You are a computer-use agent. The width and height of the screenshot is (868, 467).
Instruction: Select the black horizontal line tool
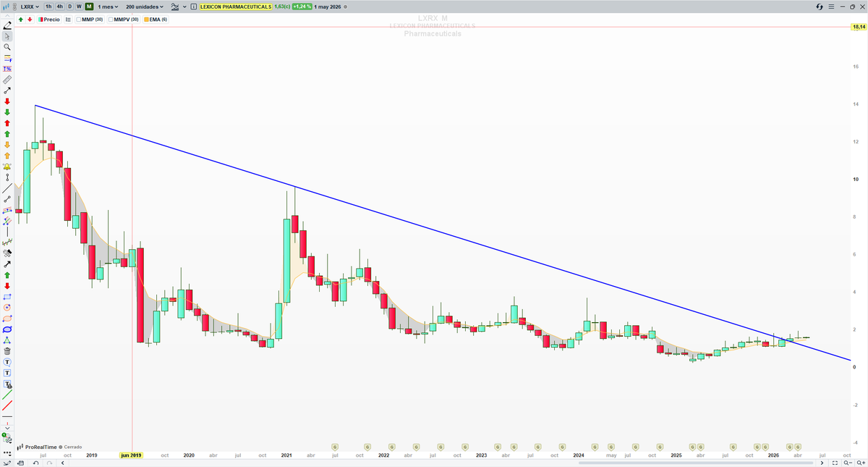(7, 417)
